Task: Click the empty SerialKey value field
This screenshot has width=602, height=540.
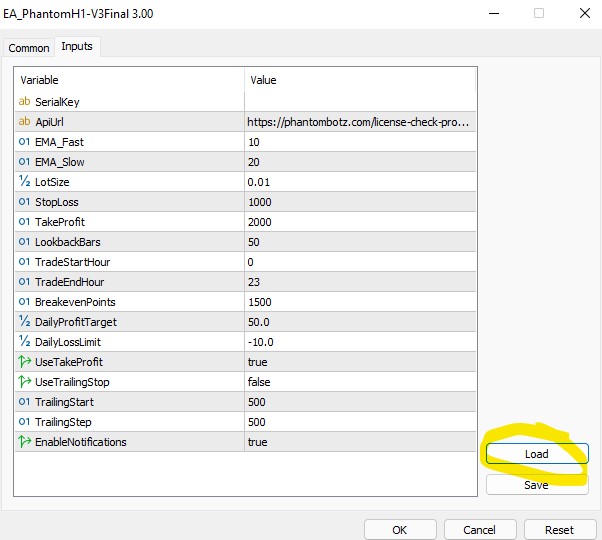Action: (x=360, y=102)
